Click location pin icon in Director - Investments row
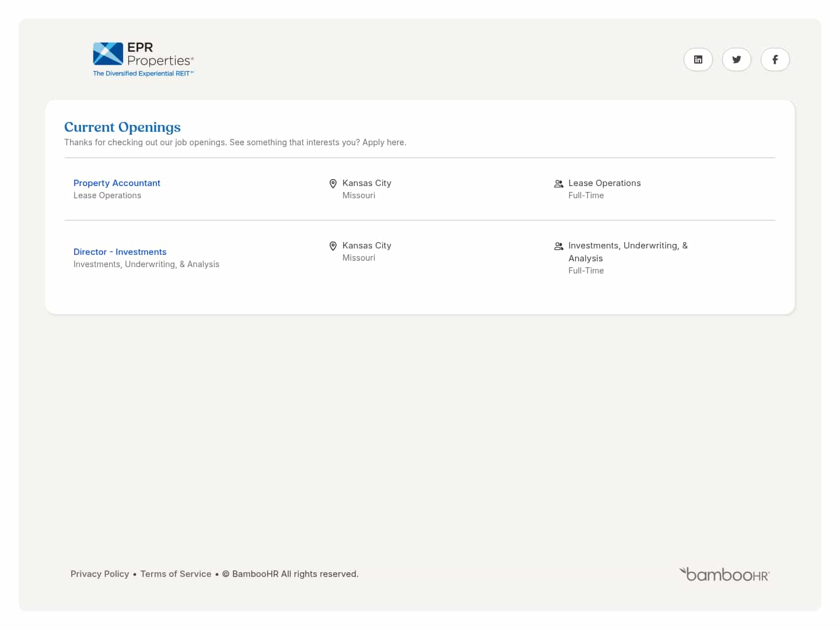The height and width of the screenshot is (630, 840). (333, 246)
